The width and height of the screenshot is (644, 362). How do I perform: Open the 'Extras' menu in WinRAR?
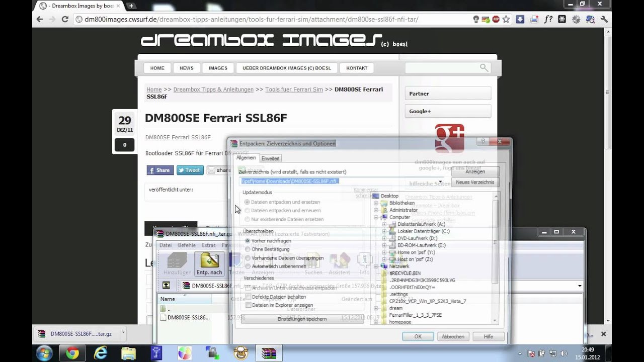209,245
